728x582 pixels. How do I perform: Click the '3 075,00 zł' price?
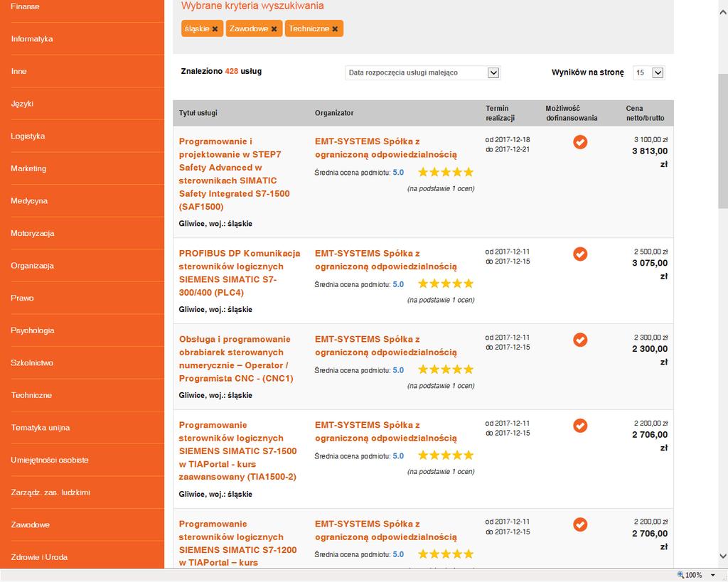(650, 269)
